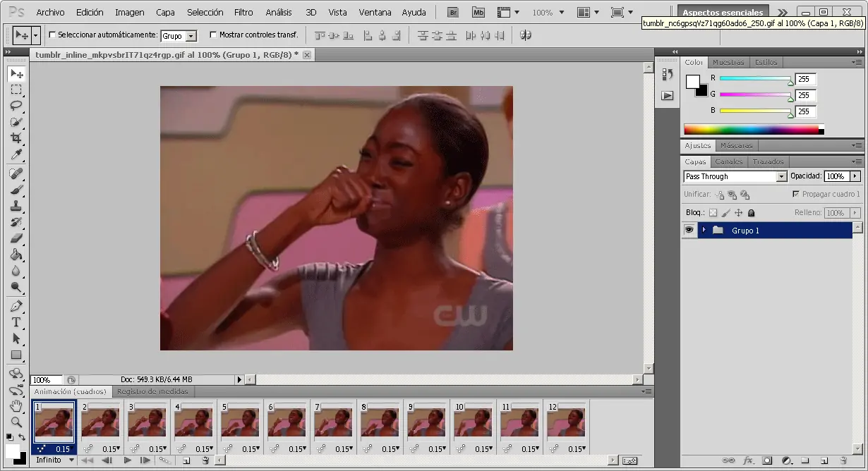Click Duplicate selected frames icon
The width and height of the screenshot is (868, 471).
[186, 460]
